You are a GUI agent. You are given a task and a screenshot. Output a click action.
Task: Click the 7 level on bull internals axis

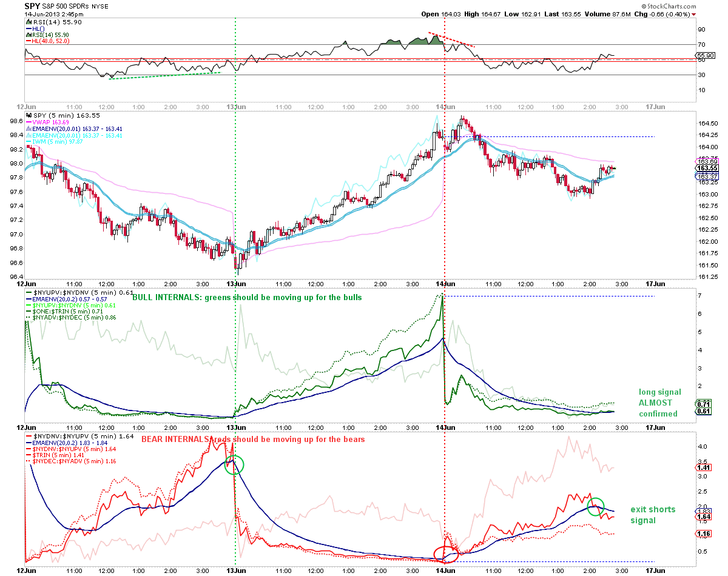click(x=699, y=296)
